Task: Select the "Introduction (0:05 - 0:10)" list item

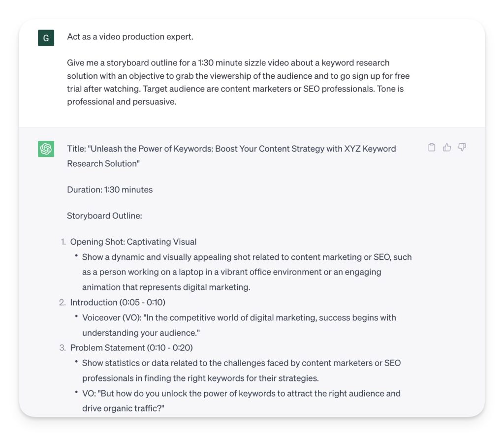Action: [x=121, y=302]
